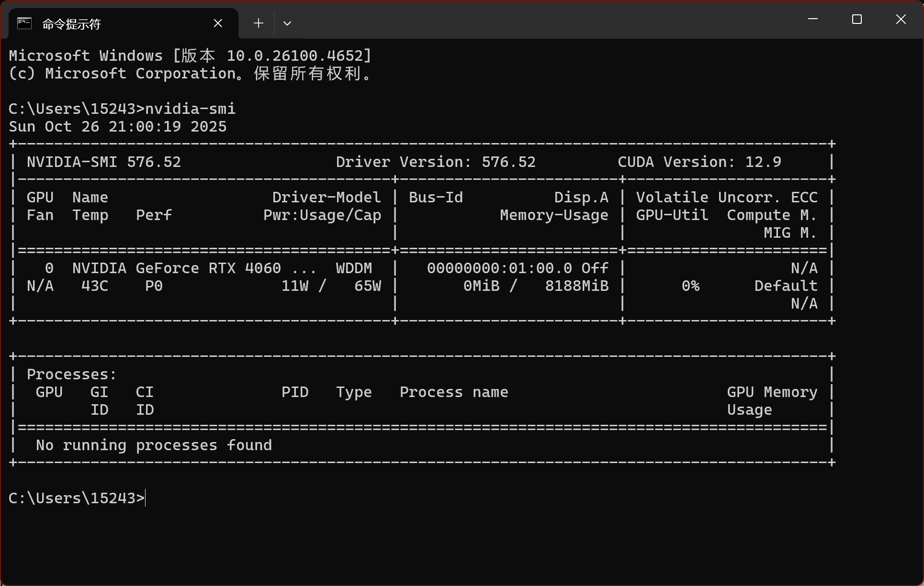Click the Compute M. column header
The height and width of the screenshot is (586, 924).
click(x=772, y=215)
